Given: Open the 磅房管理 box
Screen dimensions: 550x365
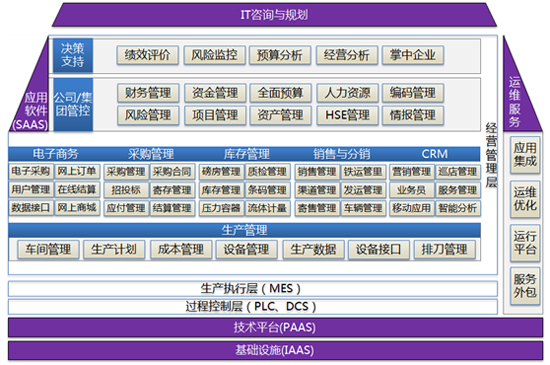Looking at the screenshot, I should tap(221, 172).
